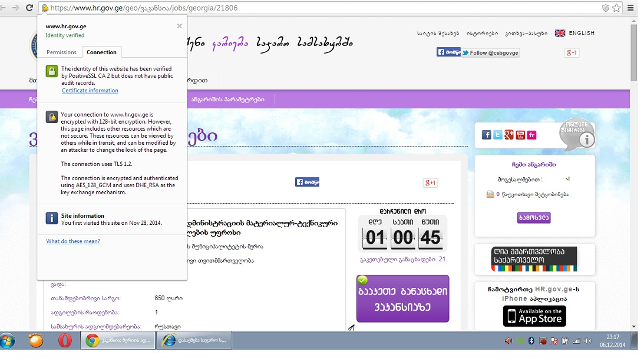Click the blue Site information icon

pyautogui.click(x=51, y=218)
